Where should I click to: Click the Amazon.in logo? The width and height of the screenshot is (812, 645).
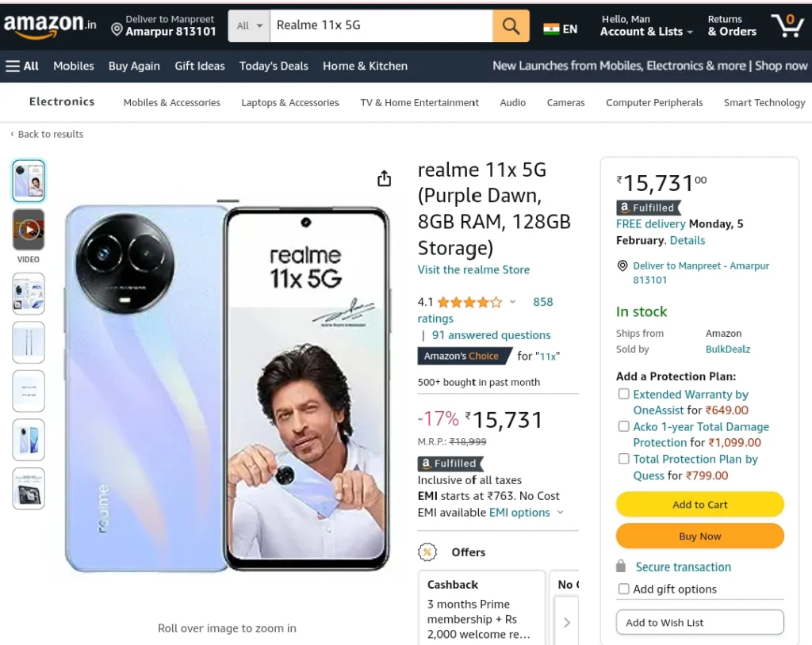pyautogui.click(x=50, y=25)
